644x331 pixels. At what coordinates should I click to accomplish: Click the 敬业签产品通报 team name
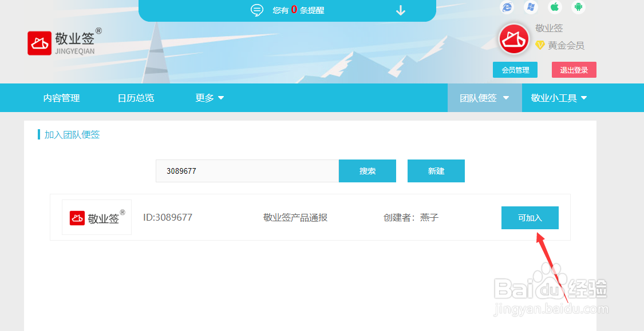pos(295,217)
